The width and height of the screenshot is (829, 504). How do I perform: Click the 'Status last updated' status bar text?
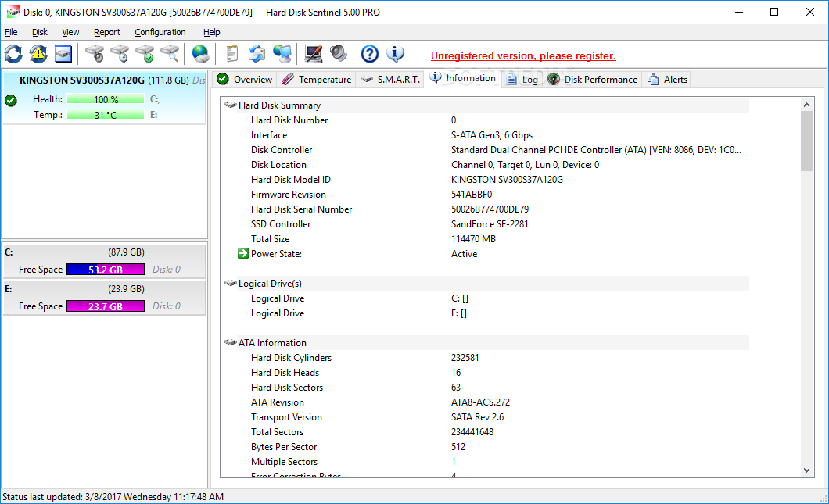click(113, 497)
